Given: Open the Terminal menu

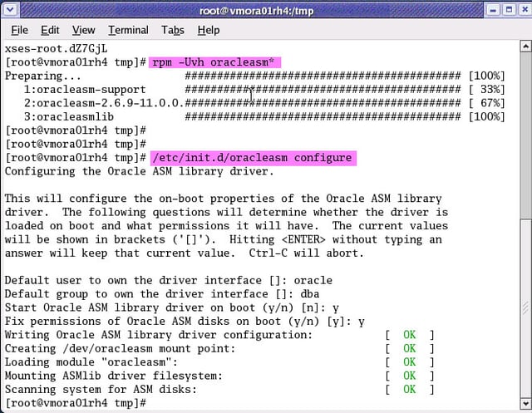Looking at the screenshot, I should 128,30.
